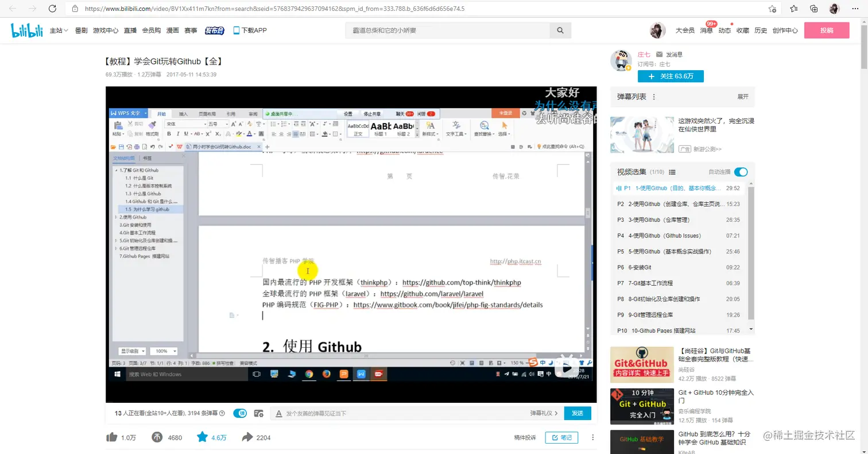Refresh the browser page
Image resolution: width=868 pixels, height=454 pixels.
(x=52, y=9)
